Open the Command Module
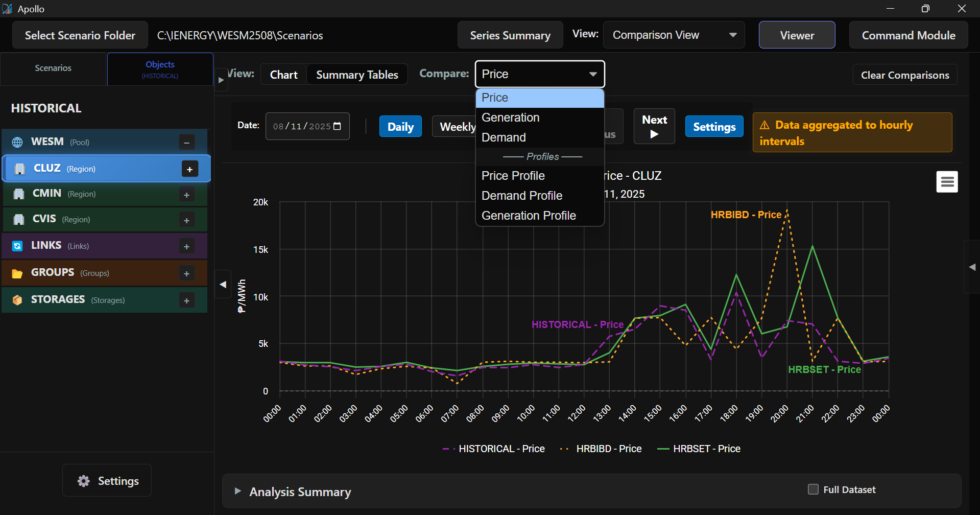 click(x=908, y=35)
